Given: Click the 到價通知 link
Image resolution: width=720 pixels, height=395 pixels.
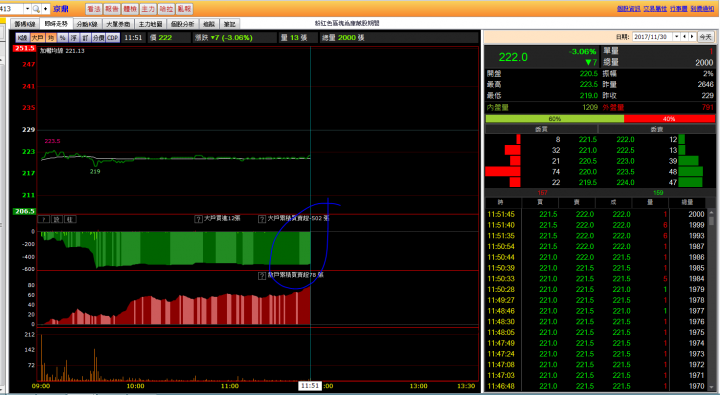Looking at the screenshot, I should pos(703,9).
